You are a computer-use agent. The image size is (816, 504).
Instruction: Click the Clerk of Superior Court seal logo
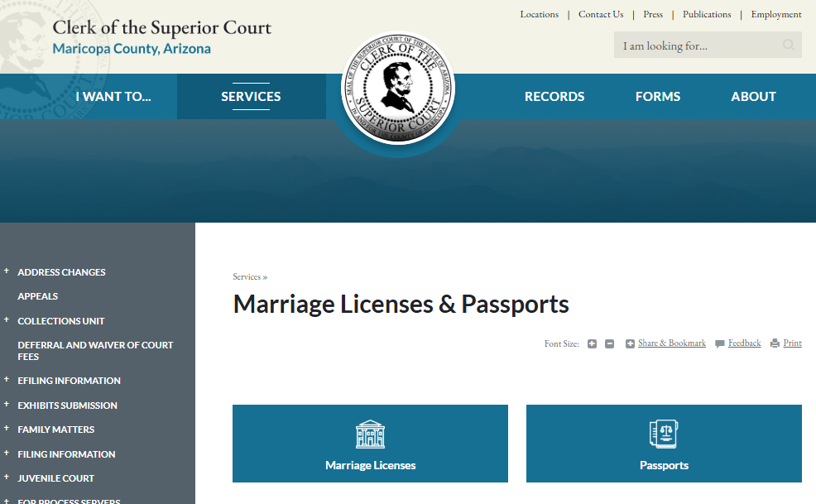coord(398,89)
